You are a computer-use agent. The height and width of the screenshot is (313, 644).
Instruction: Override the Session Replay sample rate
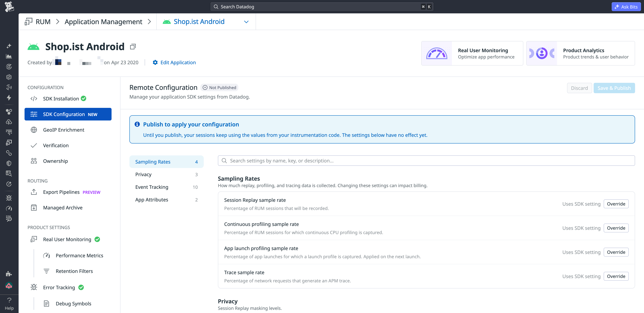click(616, 204)
